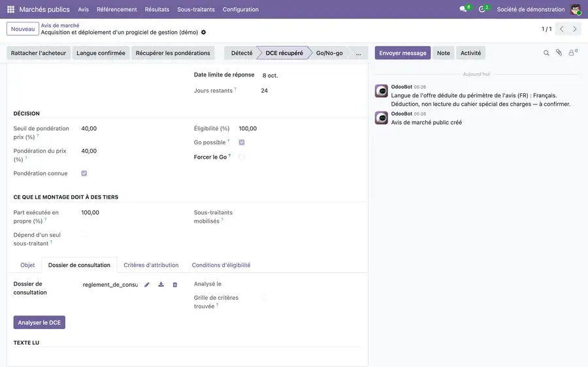
Task: Switch to Critères d'attribution tab
Action: (151, 265)
